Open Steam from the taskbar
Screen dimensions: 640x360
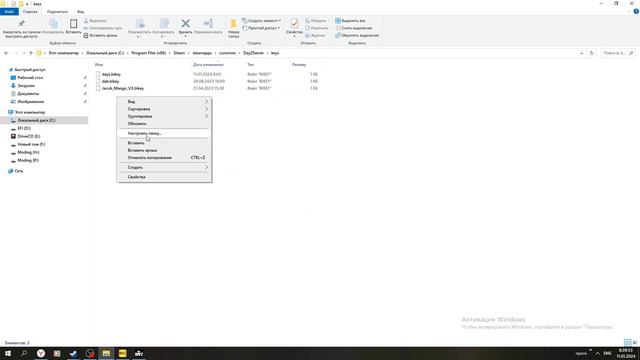pos(73,353)
